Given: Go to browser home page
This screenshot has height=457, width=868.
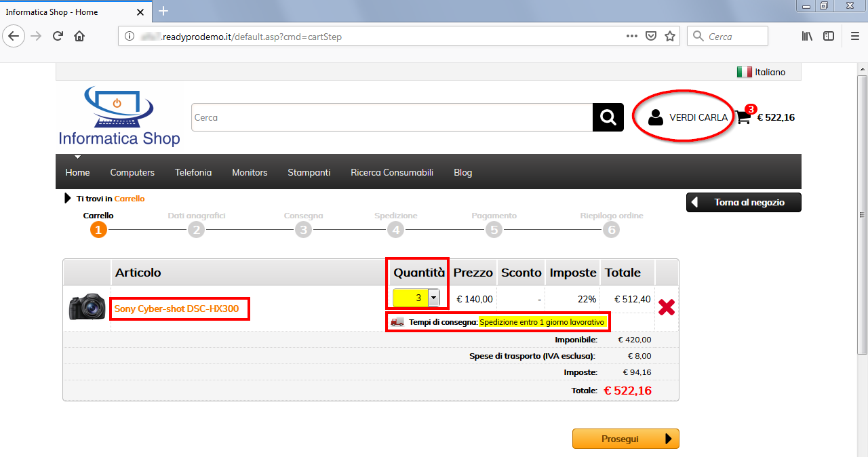Looking at the screenshot, I should (79, 36).
